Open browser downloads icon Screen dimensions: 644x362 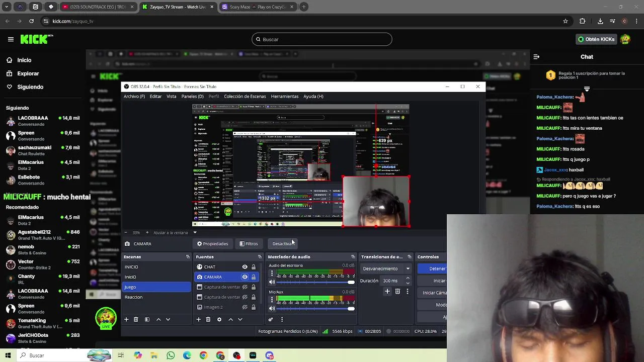[600, 21]
